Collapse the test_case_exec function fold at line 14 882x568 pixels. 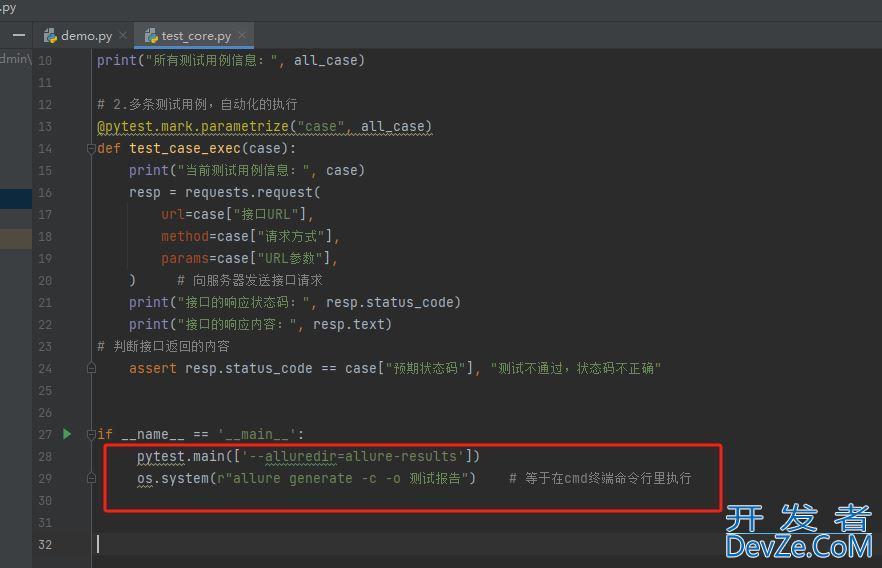tap(91, 148)
